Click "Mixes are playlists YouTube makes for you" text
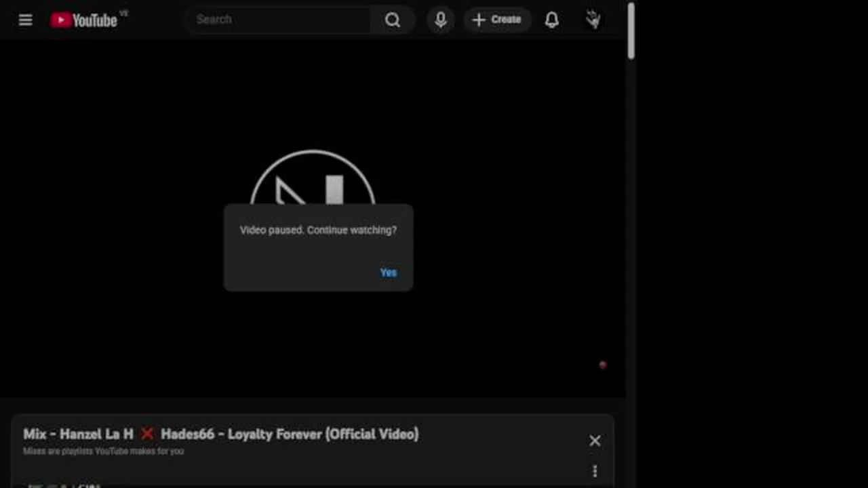Viewport: 868px width, 488px height. pyautogui.click(x=103, y=451)
